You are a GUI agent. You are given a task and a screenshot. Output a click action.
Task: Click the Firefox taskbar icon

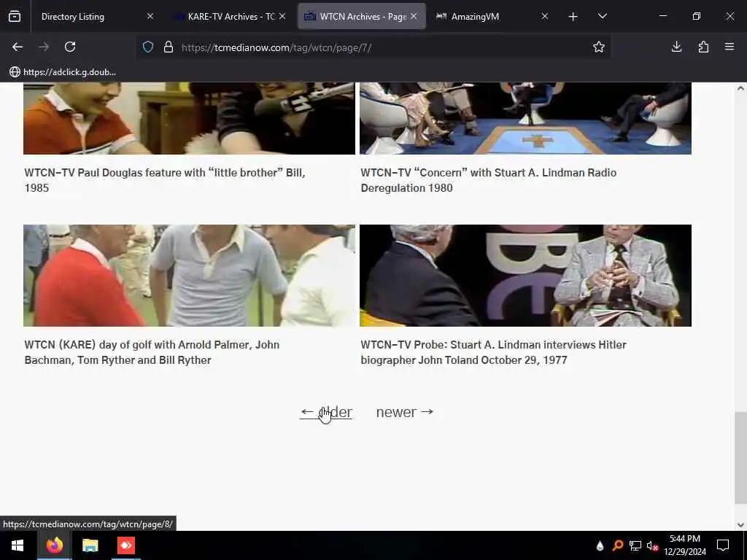(54, 545)
